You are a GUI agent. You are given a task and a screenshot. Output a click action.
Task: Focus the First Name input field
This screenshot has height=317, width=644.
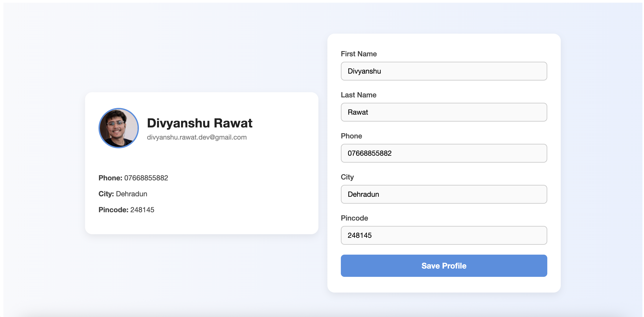click(444, 71)
